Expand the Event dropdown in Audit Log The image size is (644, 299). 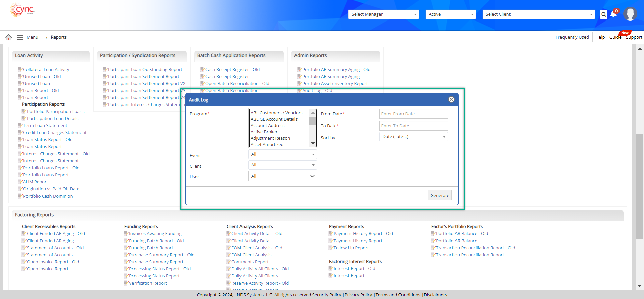(x=282, y=154)
